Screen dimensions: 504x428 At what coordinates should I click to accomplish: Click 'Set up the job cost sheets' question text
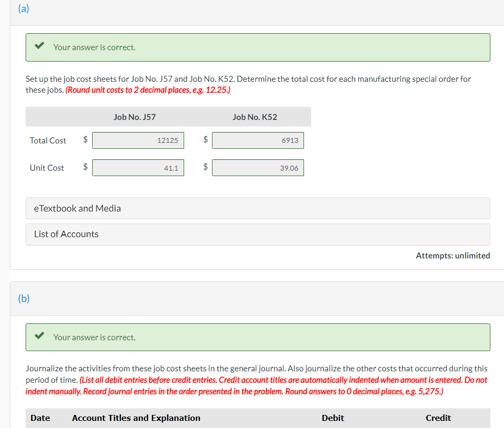[x=248, y=85]
